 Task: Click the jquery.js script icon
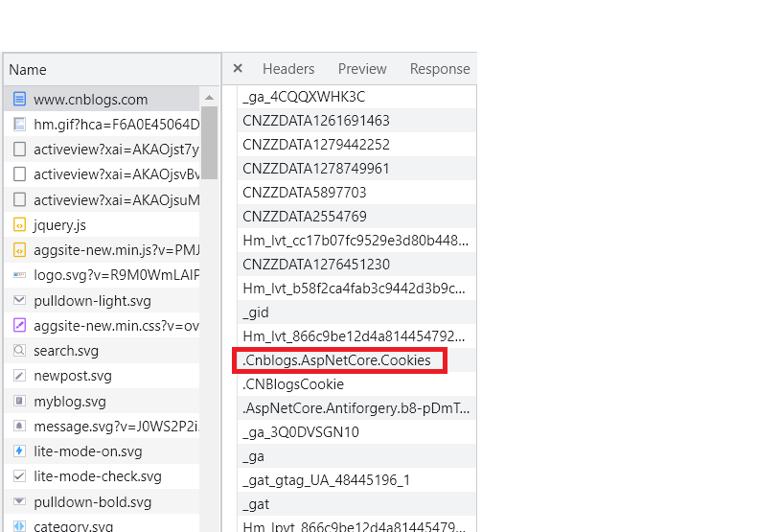point(19,224)
